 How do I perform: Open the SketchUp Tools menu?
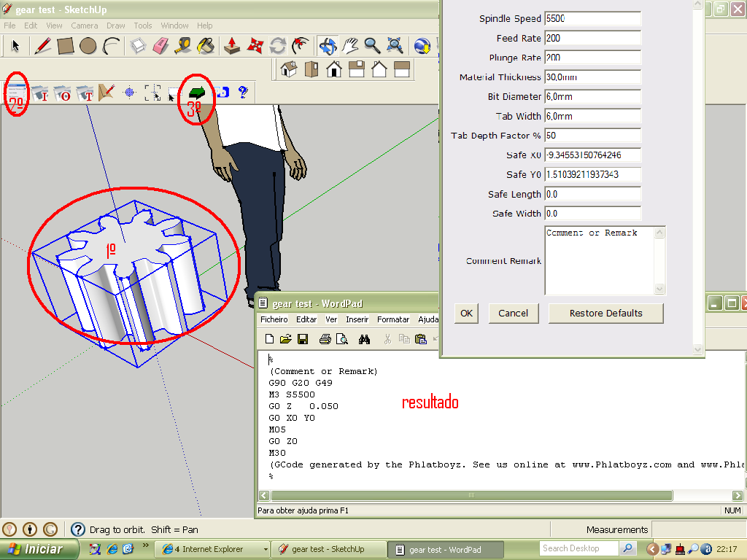[142, 26]
